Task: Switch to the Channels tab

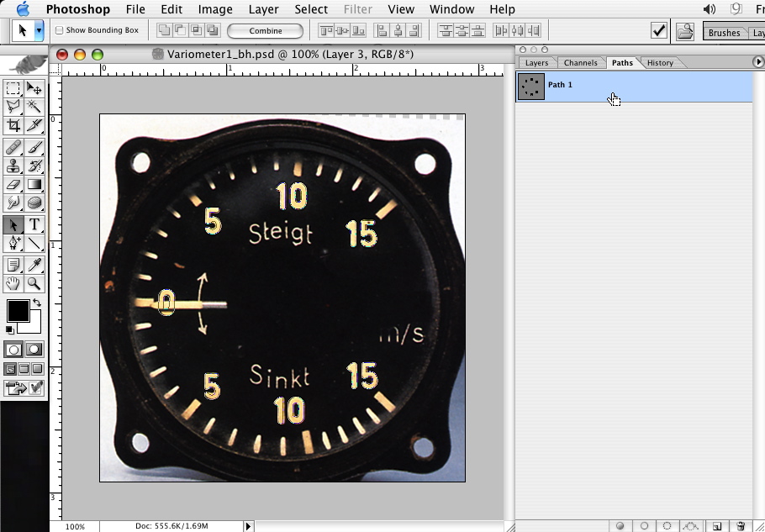Action: point(580,63)
